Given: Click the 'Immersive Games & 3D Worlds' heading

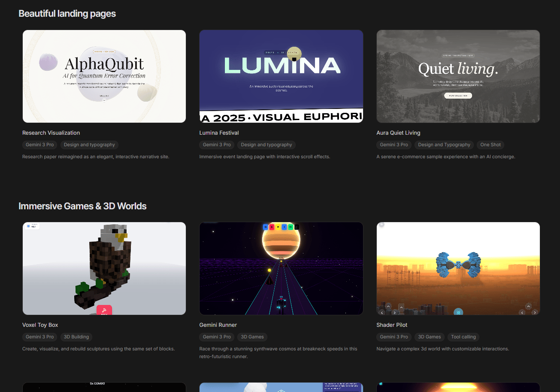Looking at the screenshot, I should tap(83, 206).
